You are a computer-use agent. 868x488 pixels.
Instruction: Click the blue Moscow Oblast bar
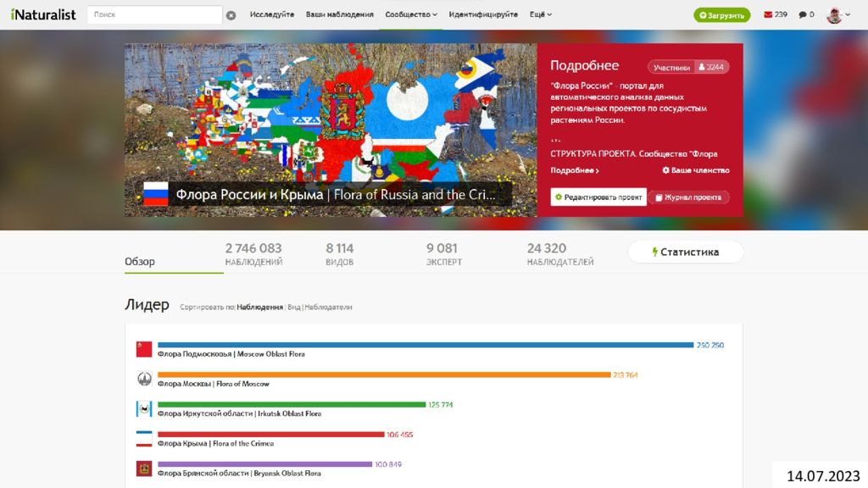[426, 345]
